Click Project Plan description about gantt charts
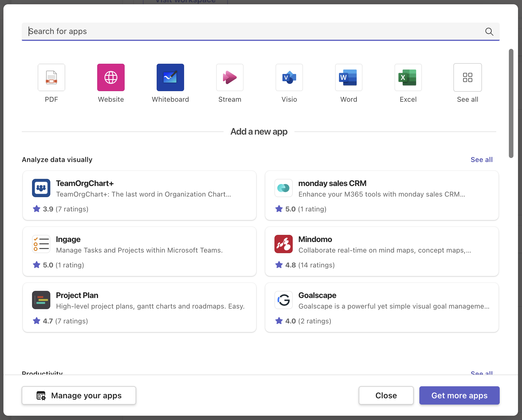The height and width of the screenshot is (420, 522). (x=150, y=306)
